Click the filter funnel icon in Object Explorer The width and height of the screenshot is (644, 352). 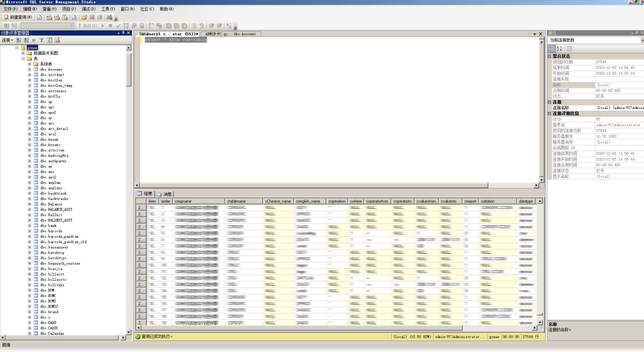41,40
